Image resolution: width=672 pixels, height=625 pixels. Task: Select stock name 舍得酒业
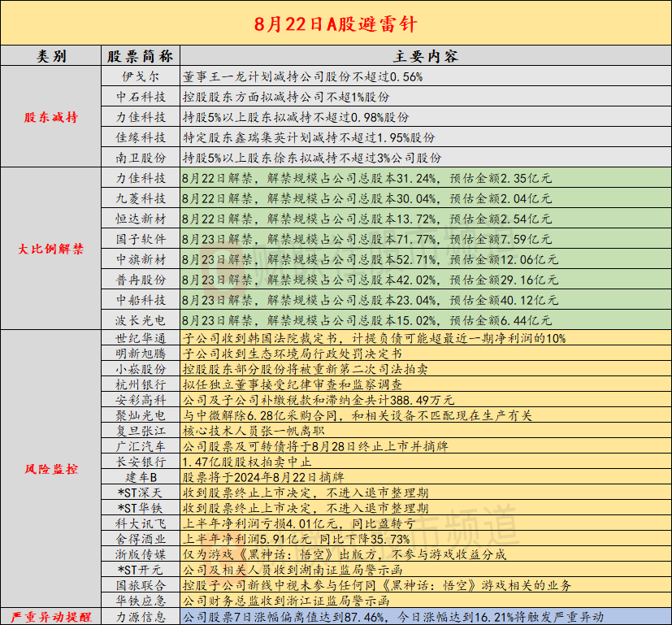pyautogui.click(x=141, y=539)
